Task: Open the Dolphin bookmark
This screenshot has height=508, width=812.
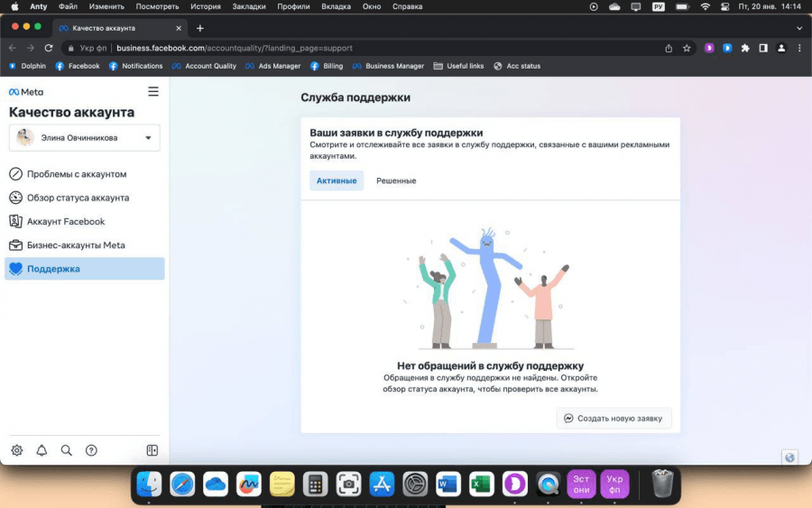Action: pyautogui.click(x=28, y=66)
